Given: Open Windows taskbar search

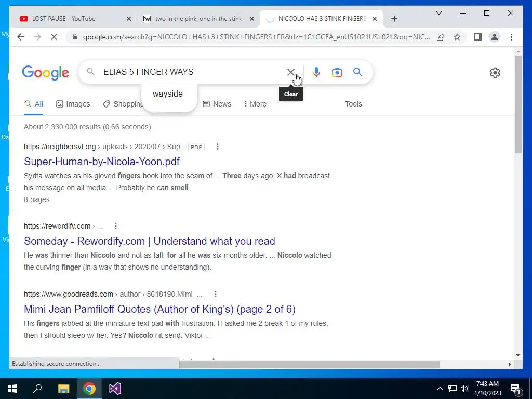Looking at the screenshot, I should [x=37, y=389].
